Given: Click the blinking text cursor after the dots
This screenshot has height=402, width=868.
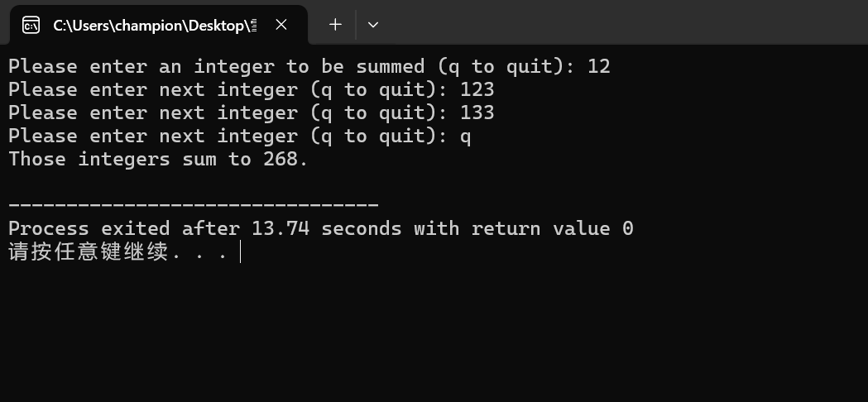Looking at the screenshot, I should [240, 252].
